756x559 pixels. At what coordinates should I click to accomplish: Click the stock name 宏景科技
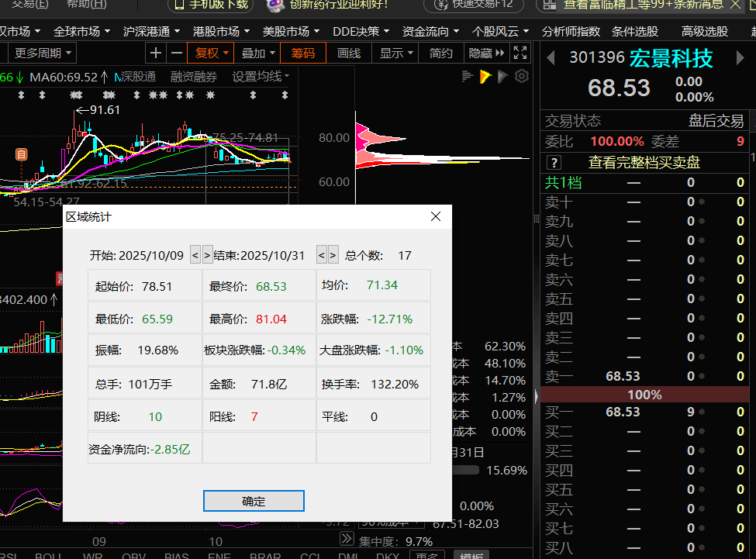pos(671,58)
